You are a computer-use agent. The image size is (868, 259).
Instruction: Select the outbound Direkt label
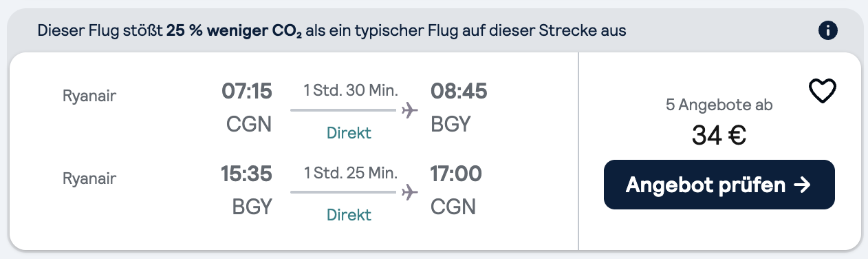click(x=349, y=133)
